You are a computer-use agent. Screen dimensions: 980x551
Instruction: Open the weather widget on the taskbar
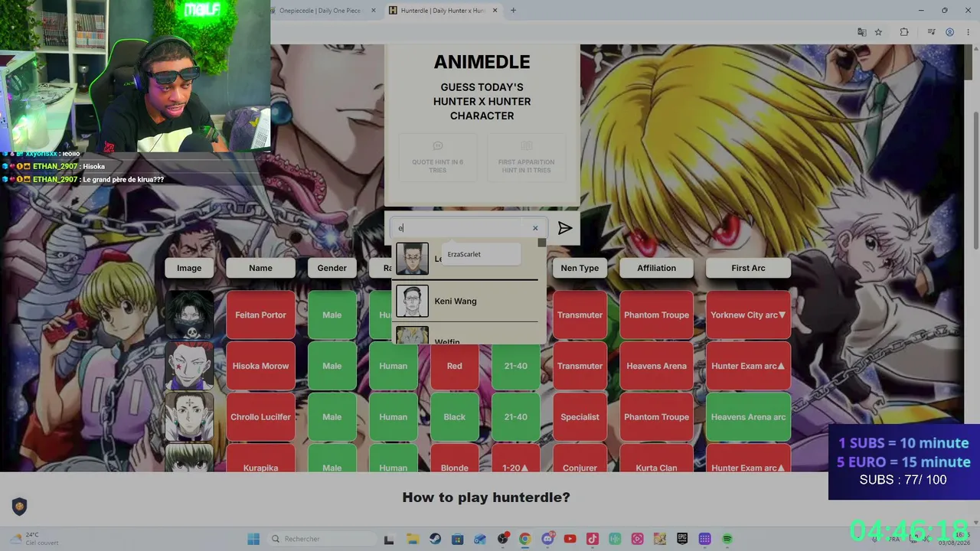[x=34, y=539]
